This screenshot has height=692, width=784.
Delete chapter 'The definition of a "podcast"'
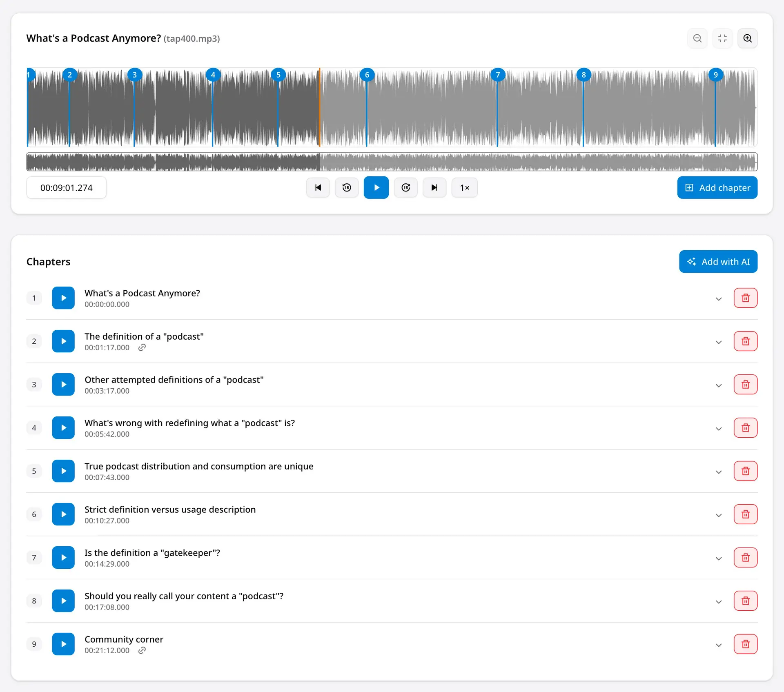(746, 341)
